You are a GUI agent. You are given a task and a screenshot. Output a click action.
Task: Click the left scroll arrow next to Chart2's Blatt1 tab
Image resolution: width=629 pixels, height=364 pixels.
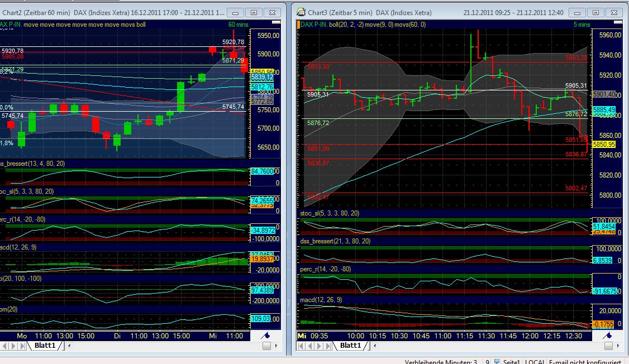point(69,346)
